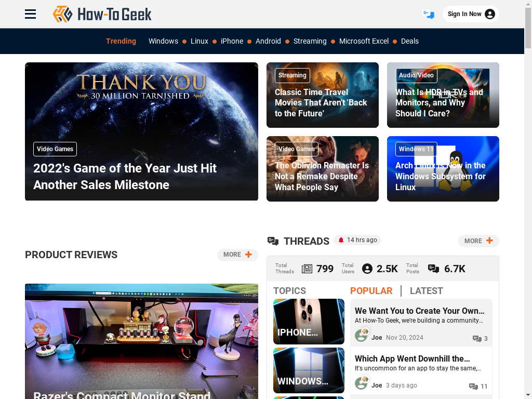
Task: Click the Threads heading chat icon
Action: pos(273,241)
